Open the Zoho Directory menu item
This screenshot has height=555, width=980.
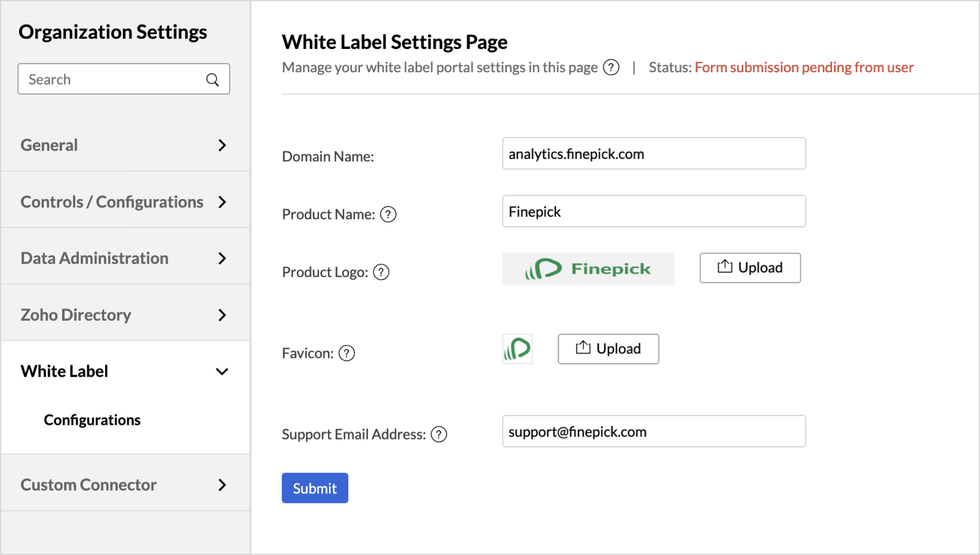click(x=76, y=315)
